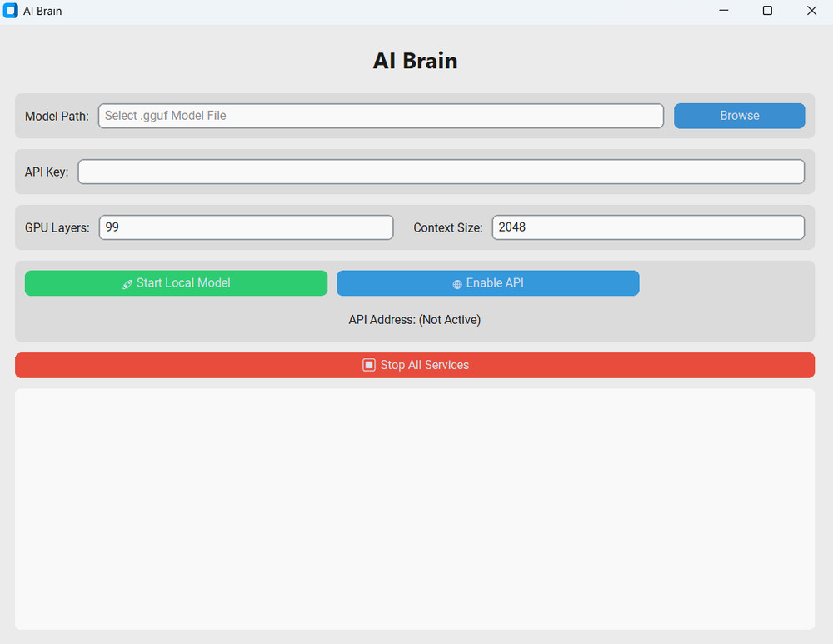833x644 pixels.
Task: Minimize the AI Brain window
Action: 723,11
